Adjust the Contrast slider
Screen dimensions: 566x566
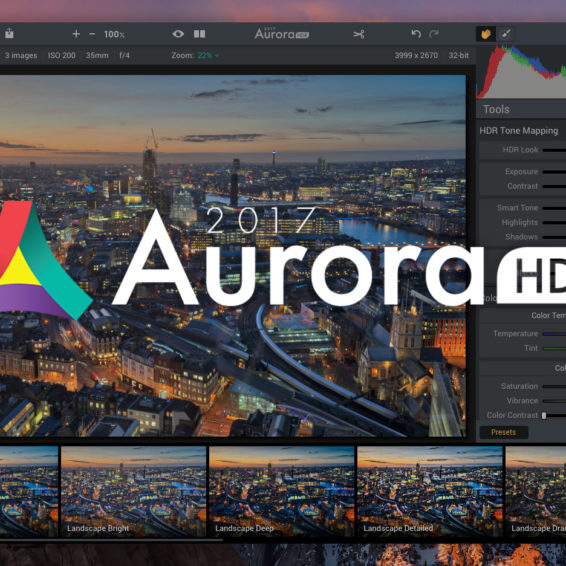pyautogui.click(x=554, y=186)
